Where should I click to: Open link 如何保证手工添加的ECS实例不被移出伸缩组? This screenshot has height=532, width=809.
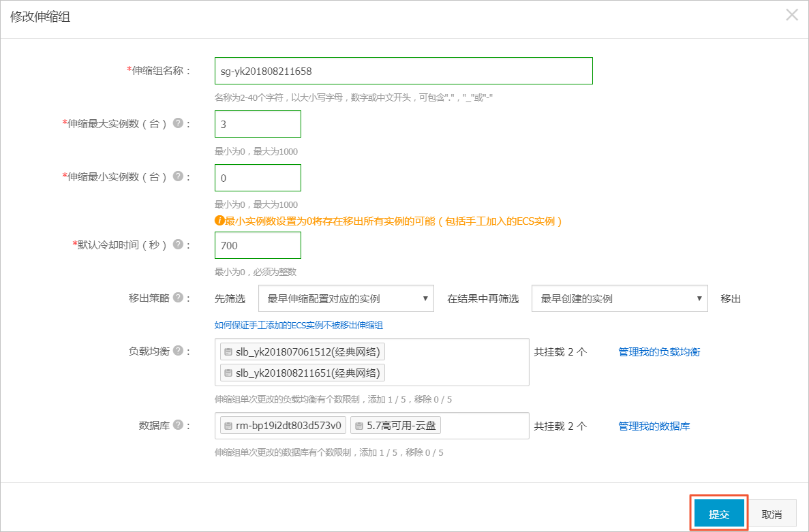[x=299, y=325]
